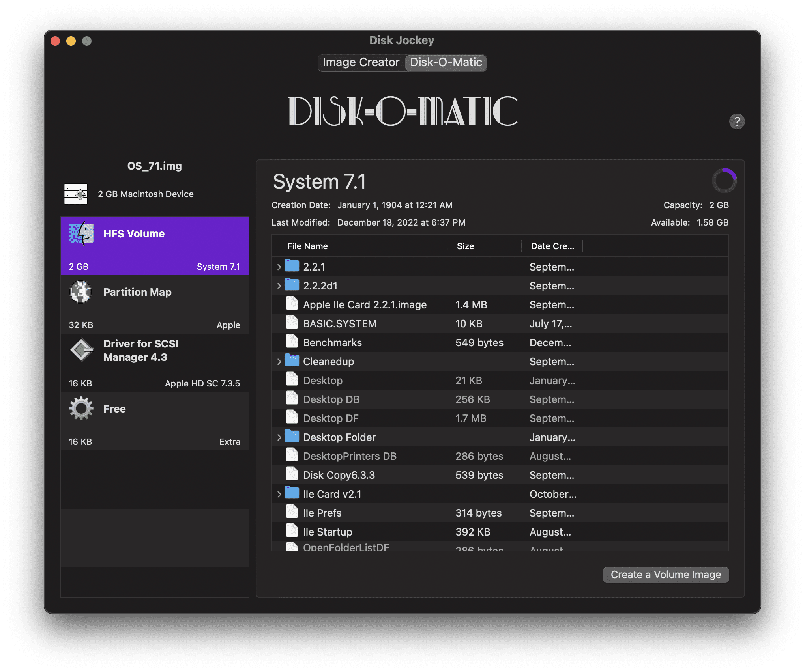805x672 pixels.
Task: Click the October... date cell
Action: point(553,494)
